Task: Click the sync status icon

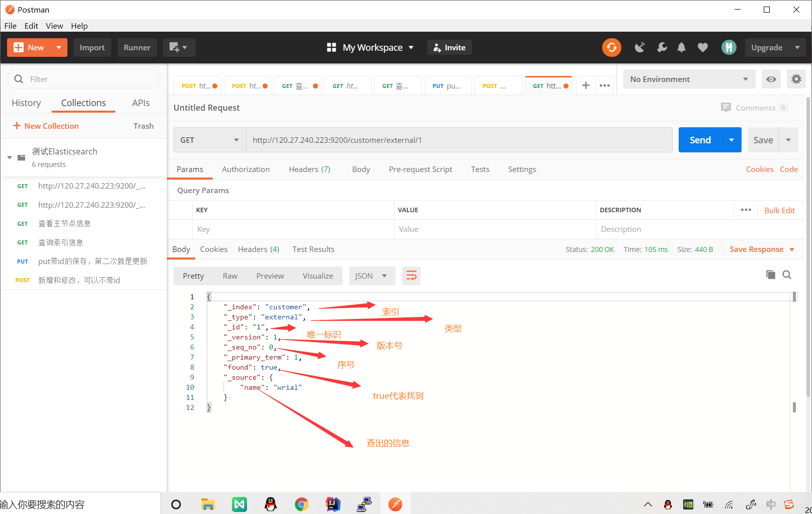Action: pyautogui.click(x=611, y=47)
